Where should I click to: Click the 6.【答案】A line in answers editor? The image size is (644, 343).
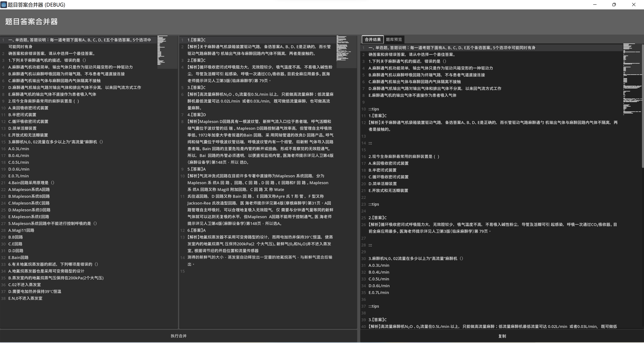click(x=197, y=230)
